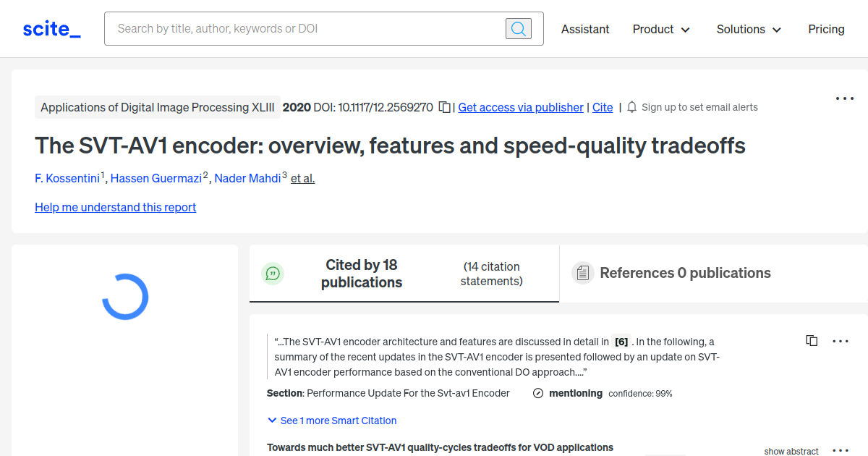Run search with the magnifying glass icon

point(518,28)
